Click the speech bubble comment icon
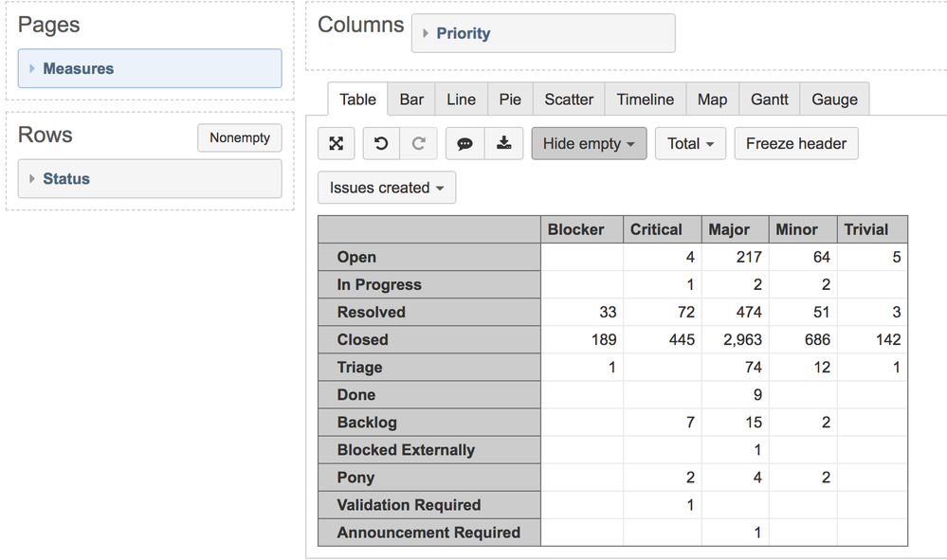Screen dimensions: 947x560 (465, 144)
